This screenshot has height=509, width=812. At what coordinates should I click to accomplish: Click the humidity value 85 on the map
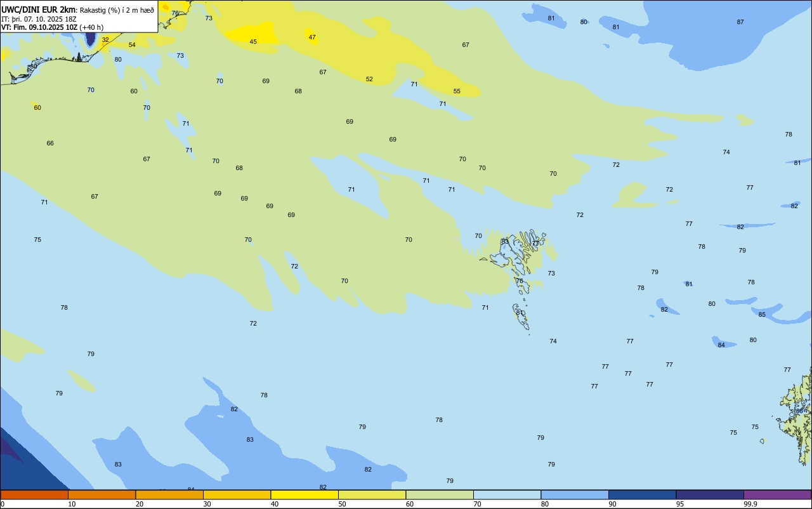[x=762, y=315]
